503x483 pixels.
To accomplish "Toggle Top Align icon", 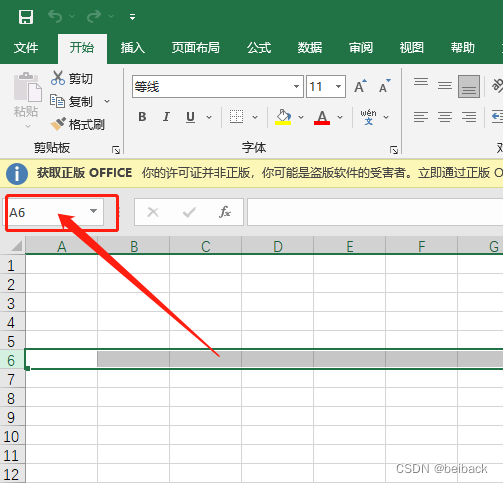I will [x=421, y=82].
